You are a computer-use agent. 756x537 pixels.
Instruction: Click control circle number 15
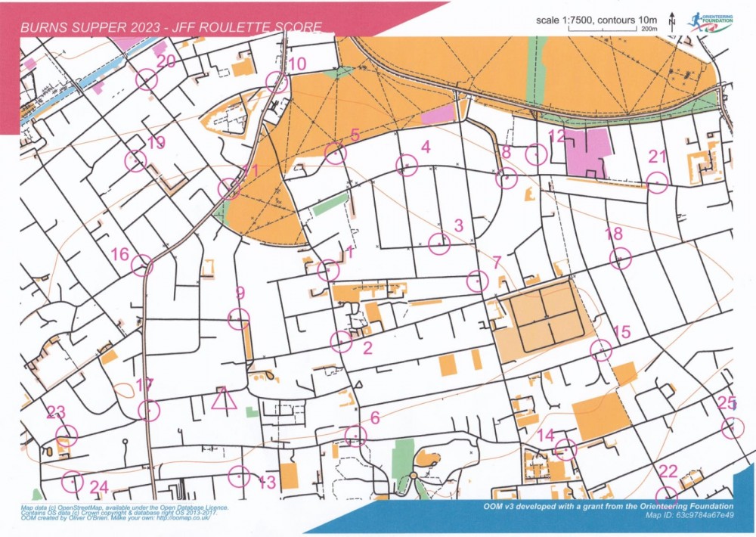(x=601, y=350)
